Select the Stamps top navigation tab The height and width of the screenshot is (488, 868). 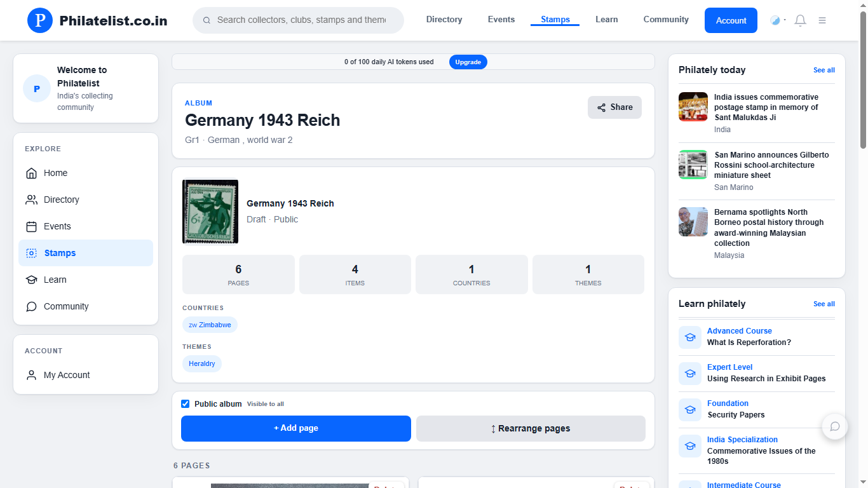click(555, 20)
